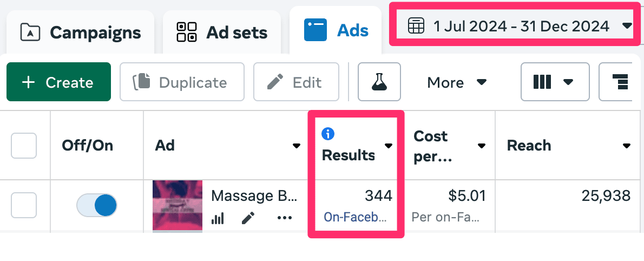The image size is (644, 261).
Task: Click the A/B test flask icon
Action: pos(379,82)
